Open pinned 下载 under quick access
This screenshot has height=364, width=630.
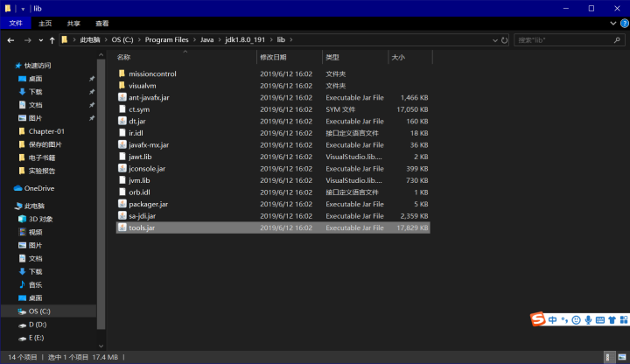tap(35, 92)
